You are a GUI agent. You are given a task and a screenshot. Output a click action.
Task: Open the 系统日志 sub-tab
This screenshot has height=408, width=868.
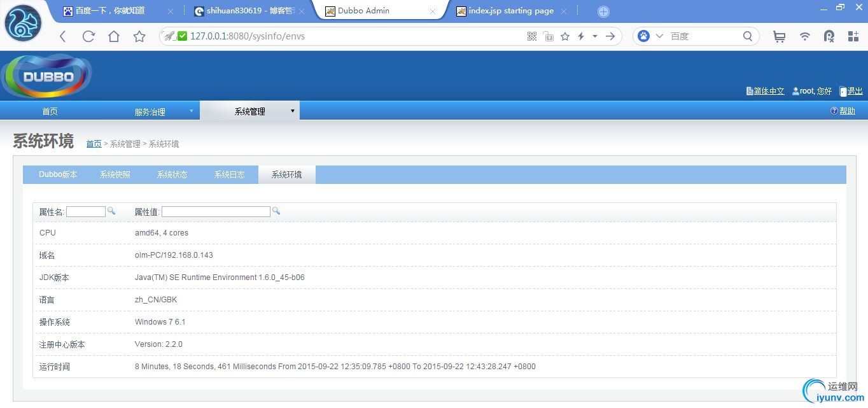229,174
